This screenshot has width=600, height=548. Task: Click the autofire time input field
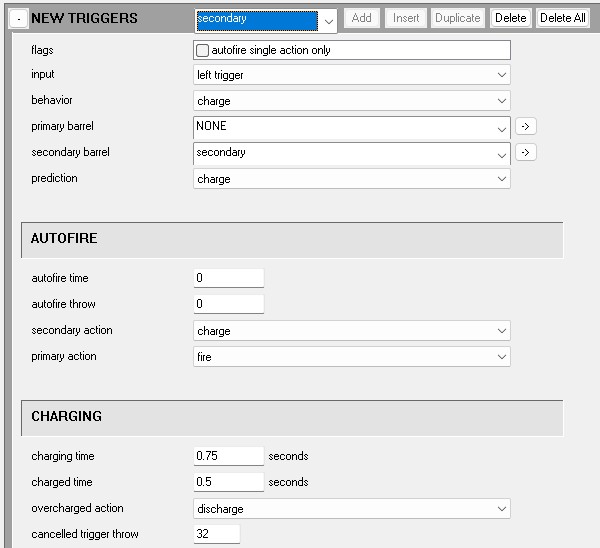tap(228, 278)
